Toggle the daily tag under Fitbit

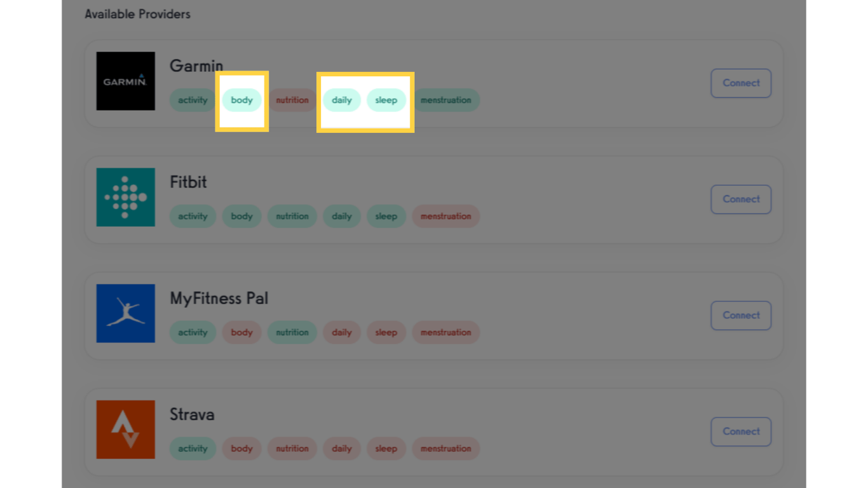pyautogui.click(x=342, y=216)
